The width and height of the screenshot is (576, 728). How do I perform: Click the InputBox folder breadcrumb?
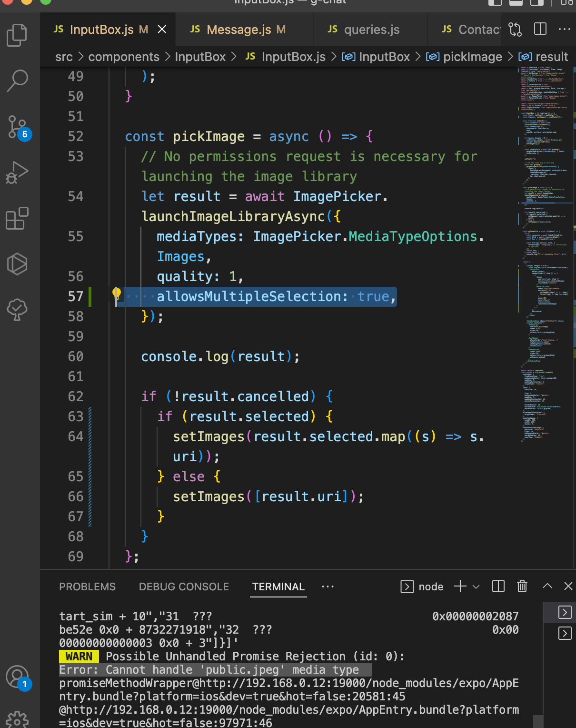tap(200, 57)
